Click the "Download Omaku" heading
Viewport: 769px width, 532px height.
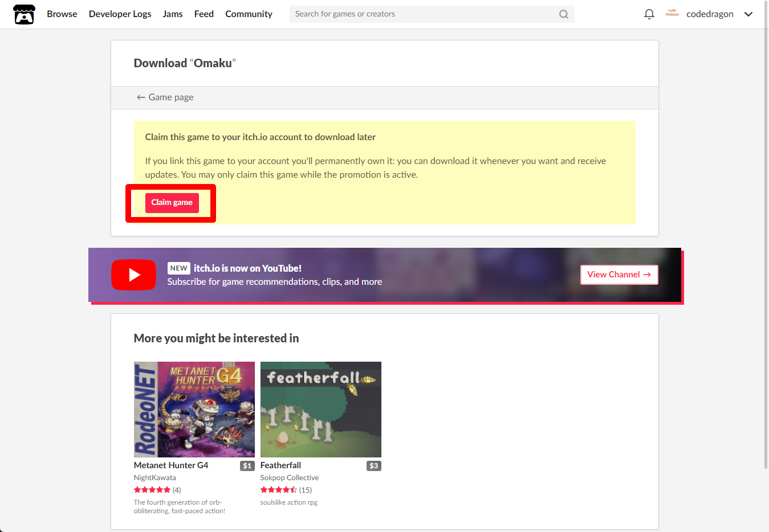[185, 63]
